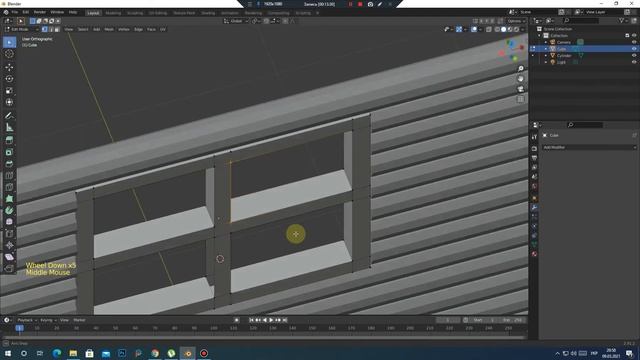Switch to rendered viewport shading

coord(517,29)
